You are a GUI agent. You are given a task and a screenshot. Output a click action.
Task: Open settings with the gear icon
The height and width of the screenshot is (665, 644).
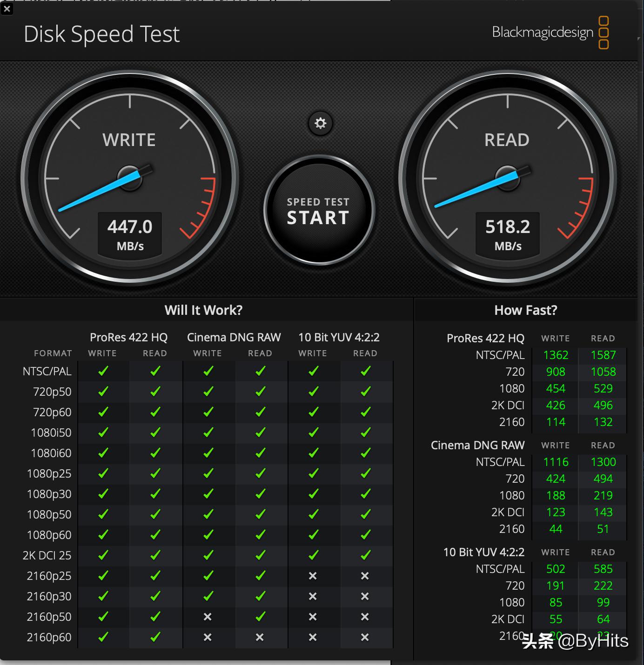320,123
